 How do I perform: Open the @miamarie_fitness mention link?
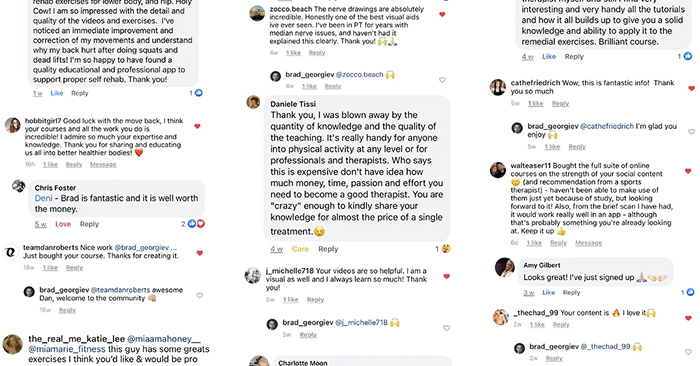click(x=67, y=349)
